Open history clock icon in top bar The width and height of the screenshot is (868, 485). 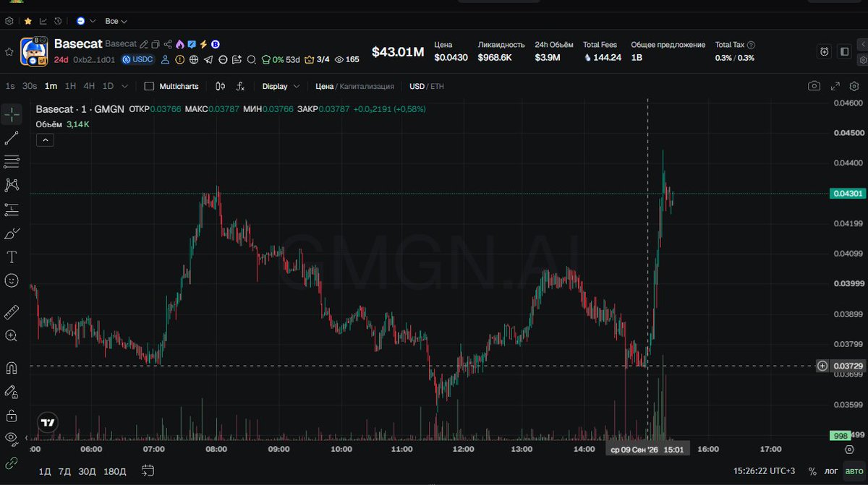coord(58,22)
